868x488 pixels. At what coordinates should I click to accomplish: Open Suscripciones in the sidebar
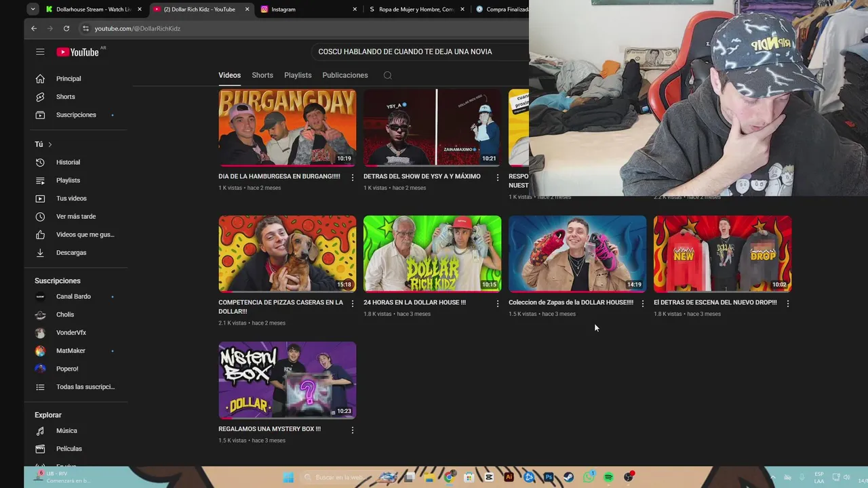tap(75, 115)
